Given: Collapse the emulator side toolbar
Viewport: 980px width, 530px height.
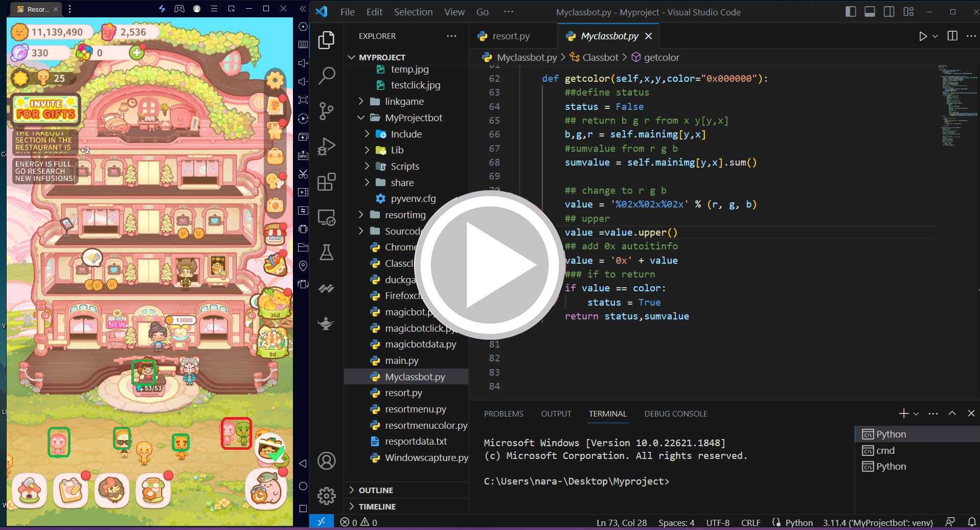Looking at the screenshot, I should click(x=303, y=9).
